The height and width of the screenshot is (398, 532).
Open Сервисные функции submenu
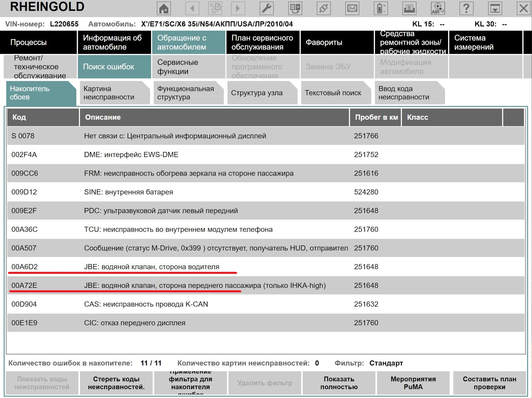[189, 67]
